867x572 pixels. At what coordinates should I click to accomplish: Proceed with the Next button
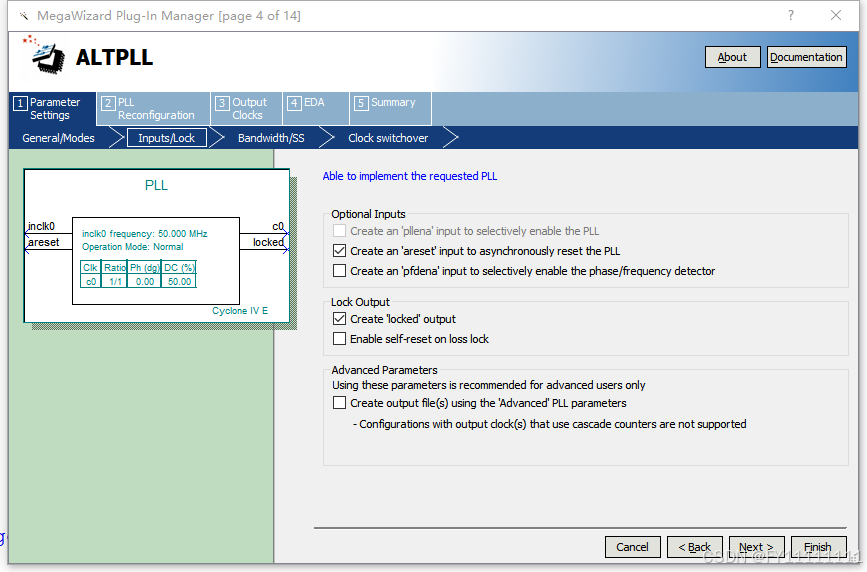coord(756,547)
